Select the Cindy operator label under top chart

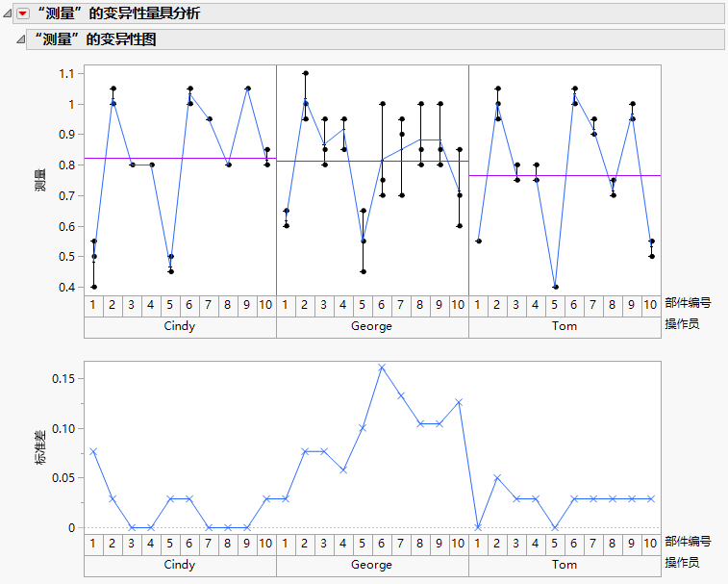(180, 326)
